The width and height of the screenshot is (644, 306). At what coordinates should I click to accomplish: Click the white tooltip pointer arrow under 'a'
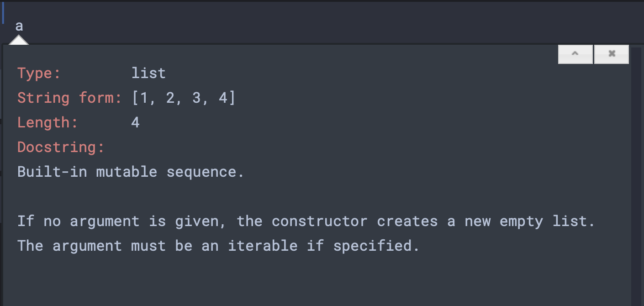(19, 41)
